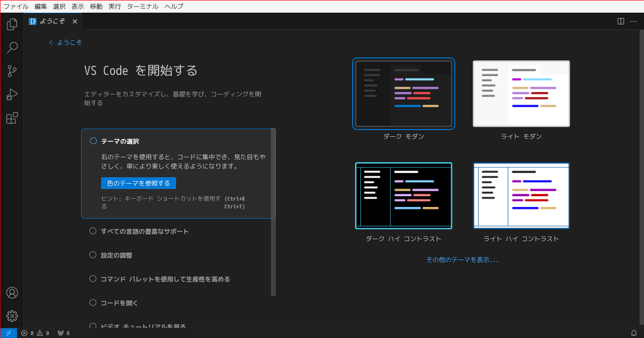Open the Run and Debug view
Viewport: 644px width, 338px height.
12,94
